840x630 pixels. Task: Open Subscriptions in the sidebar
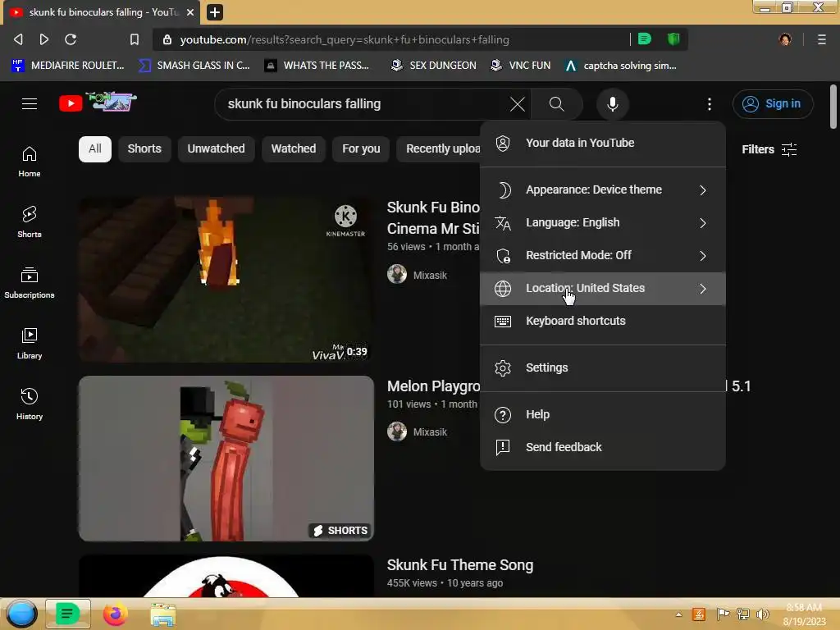30,283
